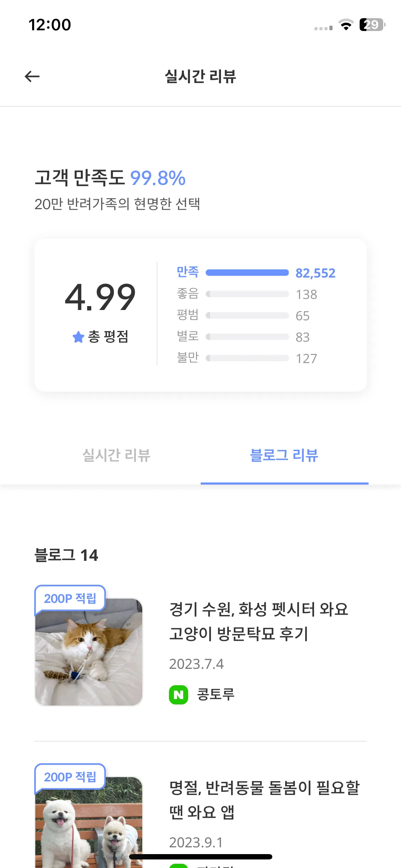Viewport: 401px width, 868px height.
Task: Open the 경기 수원, 화성 펫시터 와요 post
Action: tap(258, 621)
